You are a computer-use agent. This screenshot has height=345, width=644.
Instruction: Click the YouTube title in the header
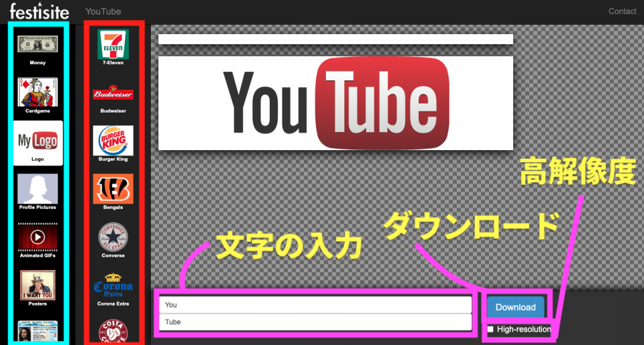(103, 11)
